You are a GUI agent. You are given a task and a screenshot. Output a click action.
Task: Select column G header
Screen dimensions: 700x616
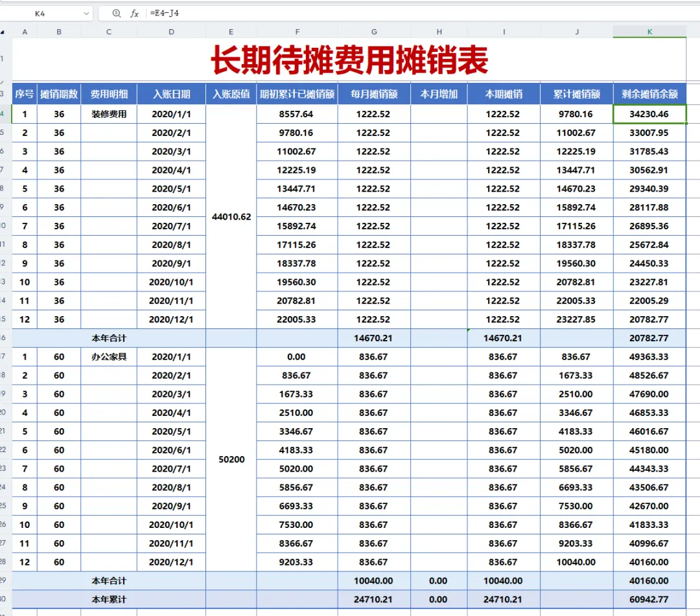[374, 32]
